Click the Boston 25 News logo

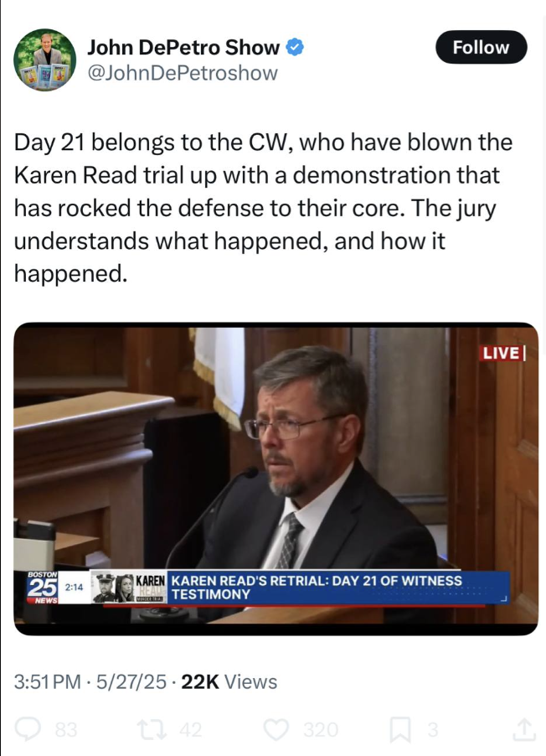[x=43, y=587]
